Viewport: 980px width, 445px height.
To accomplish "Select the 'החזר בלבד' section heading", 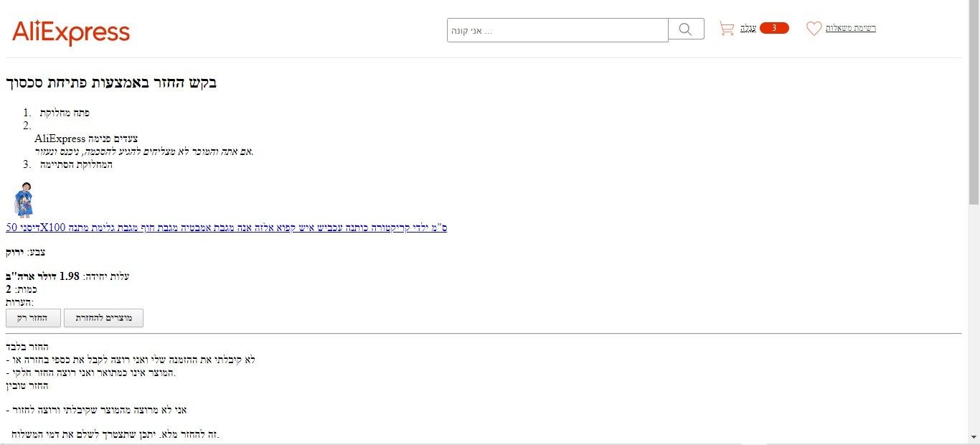I will click(x=27, y=347).
